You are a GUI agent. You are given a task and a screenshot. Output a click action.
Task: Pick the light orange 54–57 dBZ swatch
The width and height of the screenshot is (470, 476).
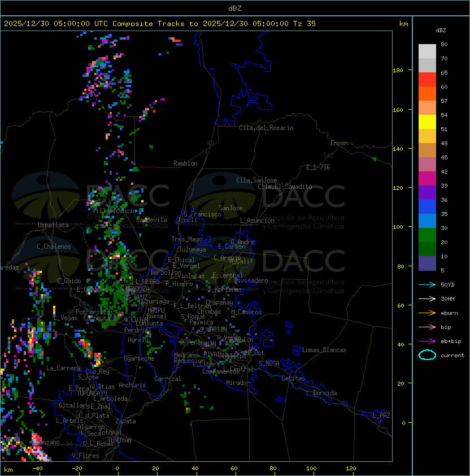point(427,108)
